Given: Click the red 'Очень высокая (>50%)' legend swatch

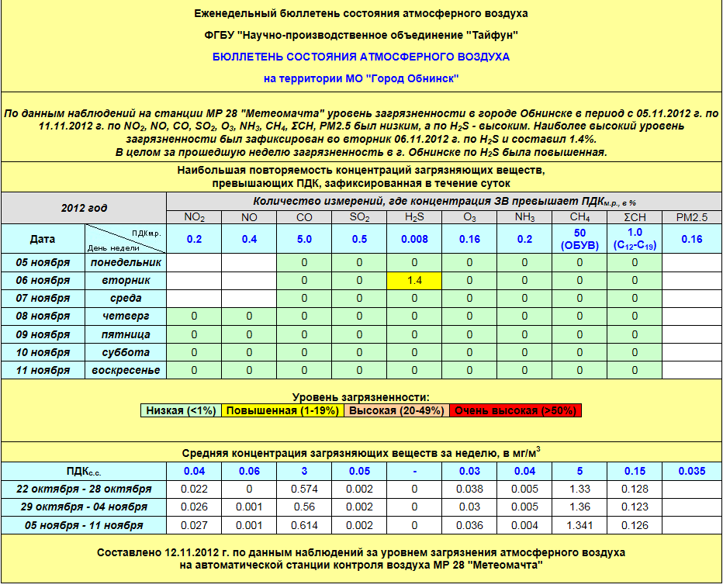Looking at the screenshot, I should pyautogui.click(x=514, y=410).
